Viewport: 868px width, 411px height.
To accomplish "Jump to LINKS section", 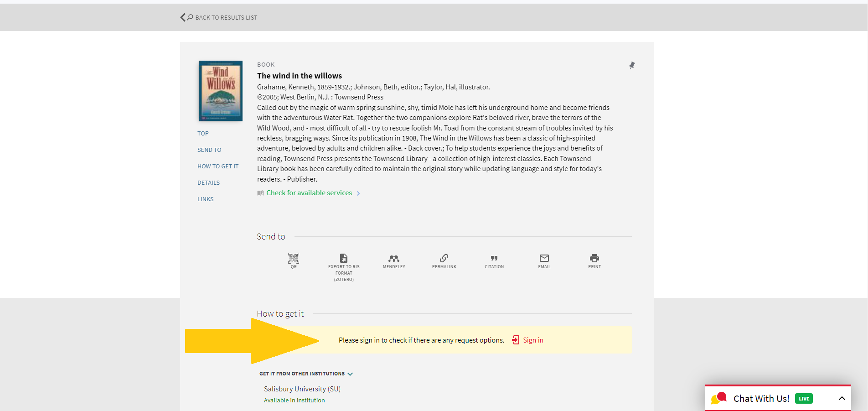I will (205, 199).
